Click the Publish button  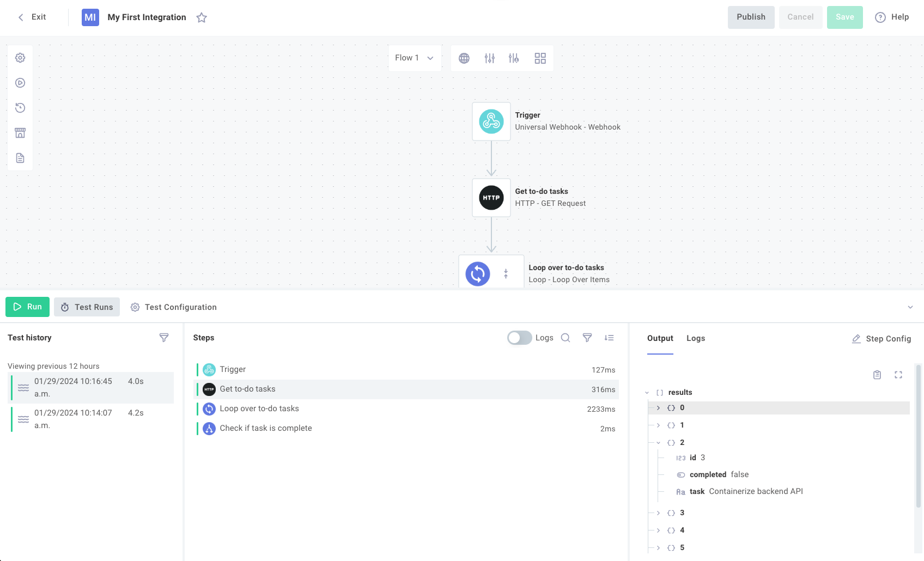pos(751,17)
